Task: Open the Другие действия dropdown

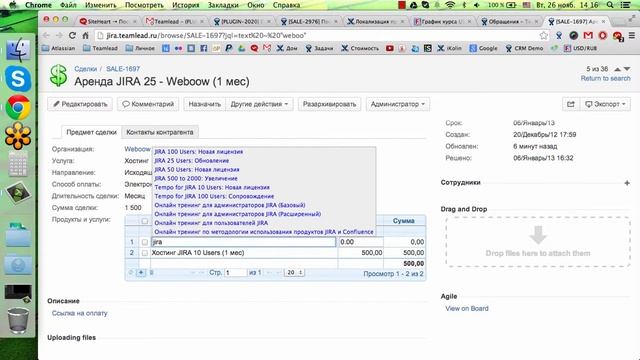Action: point(259,104)
